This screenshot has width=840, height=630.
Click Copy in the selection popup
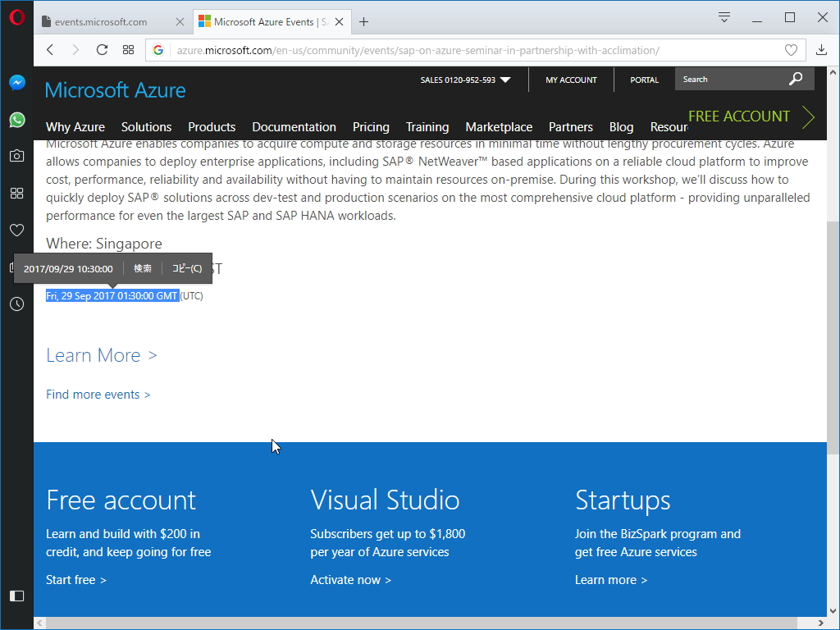pos(187,268)
